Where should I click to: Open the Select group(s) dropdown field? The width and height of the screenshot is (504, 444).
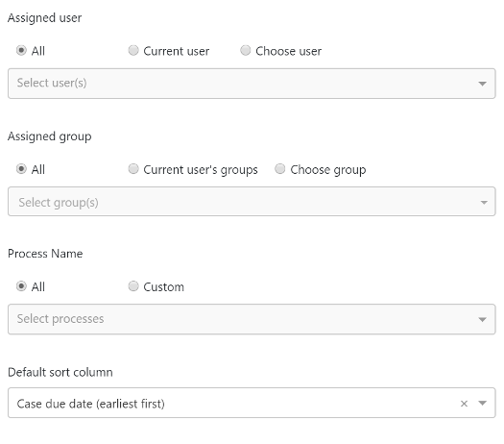[x=252, y=202]
